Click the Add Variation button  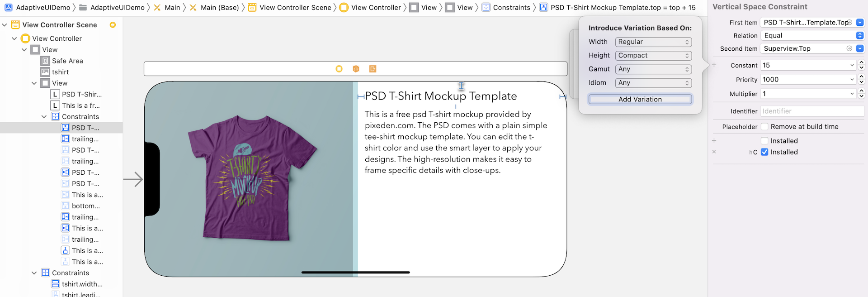pyautogui.click(x=640, y=99)
